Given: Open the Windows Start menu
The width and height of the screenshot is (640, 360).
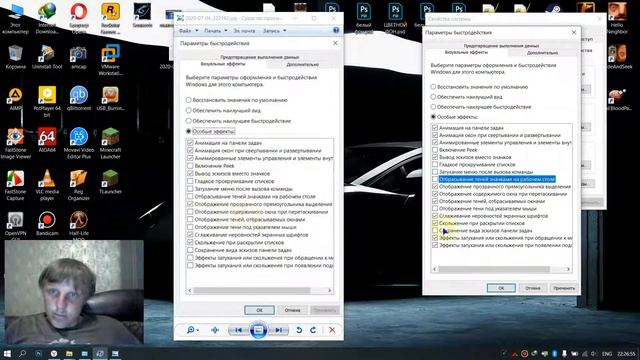Looking at the screenshot, I should click(7, 353).
